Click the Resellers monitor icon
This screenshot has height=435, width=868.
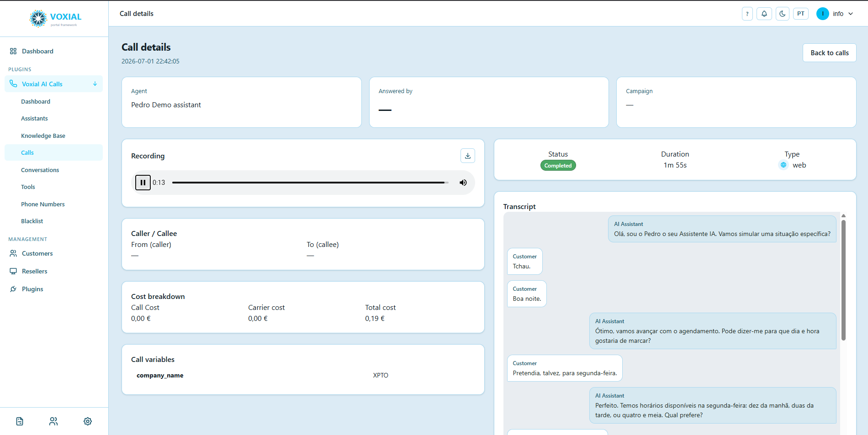pyautogui.click(x=13, y=271)
